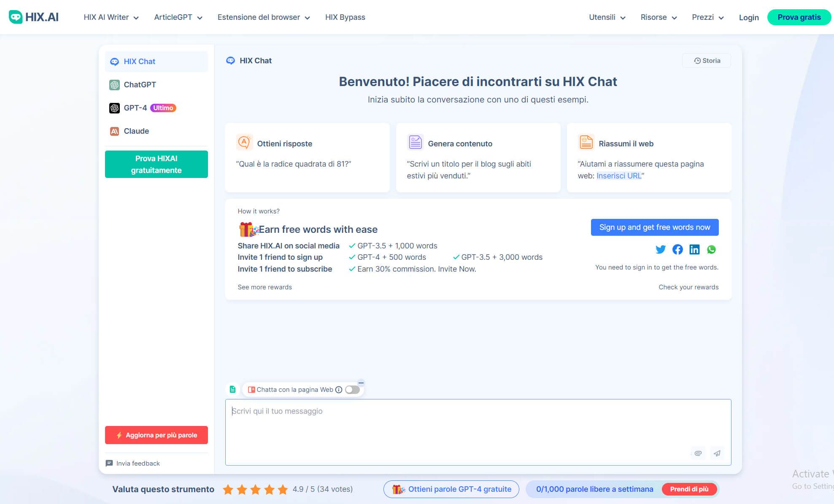Collapse the web chat bar with minus icon
The height and width of the screenshot is (504, 834).
[x=361, y=383]
